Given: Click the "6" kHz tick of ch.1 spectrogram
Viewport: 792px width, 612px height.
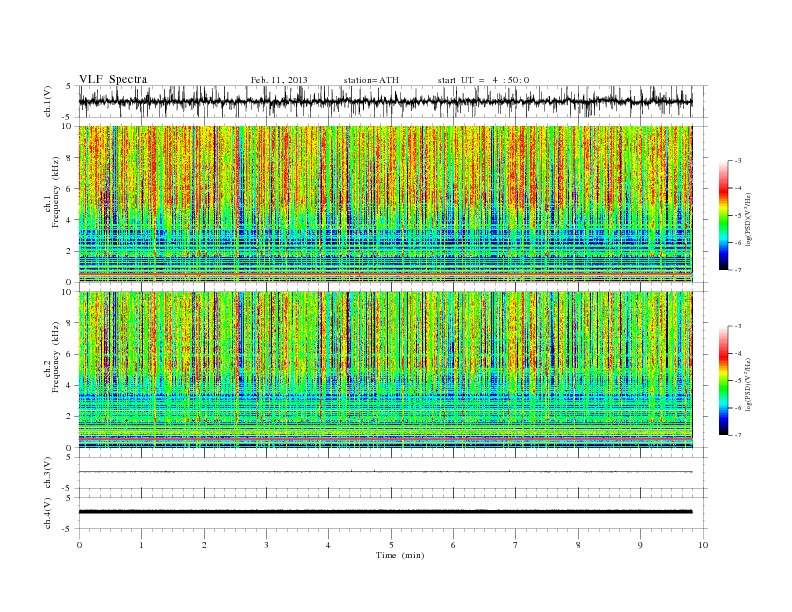Looking at the screenshot, I should point(69,189).
